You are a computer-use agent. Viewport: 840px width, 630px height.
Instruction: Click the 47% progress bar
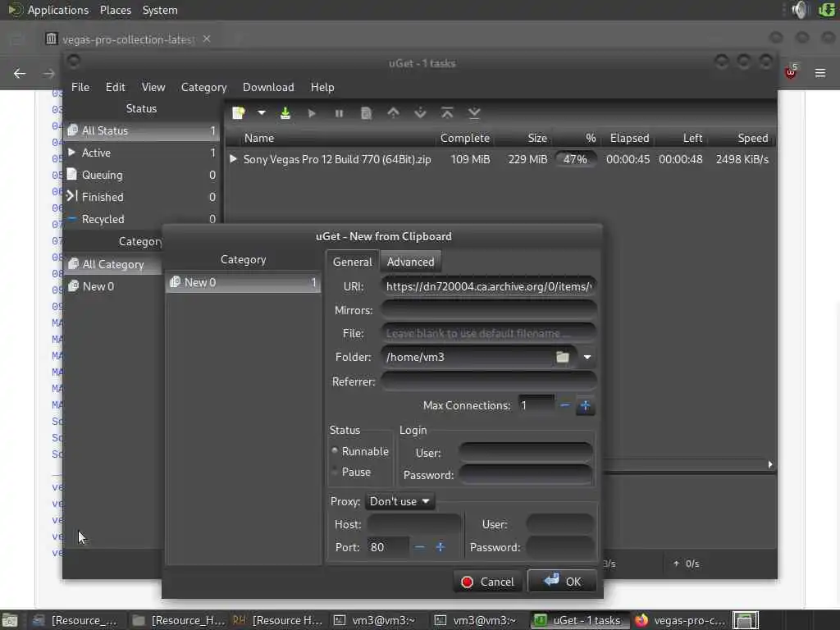pyautogui.click(x=575, y=159)
